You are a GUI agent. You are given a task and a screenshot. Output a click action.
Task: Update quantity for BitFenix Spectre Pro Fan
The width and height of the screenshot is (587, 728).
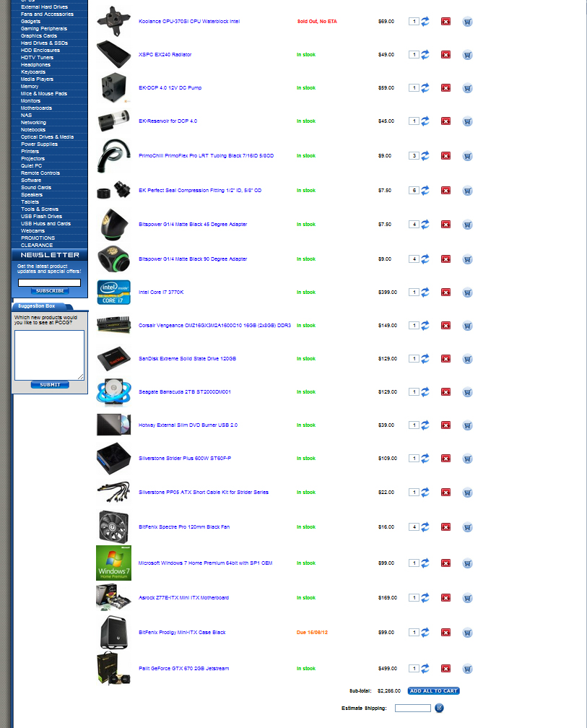(425, 527)
